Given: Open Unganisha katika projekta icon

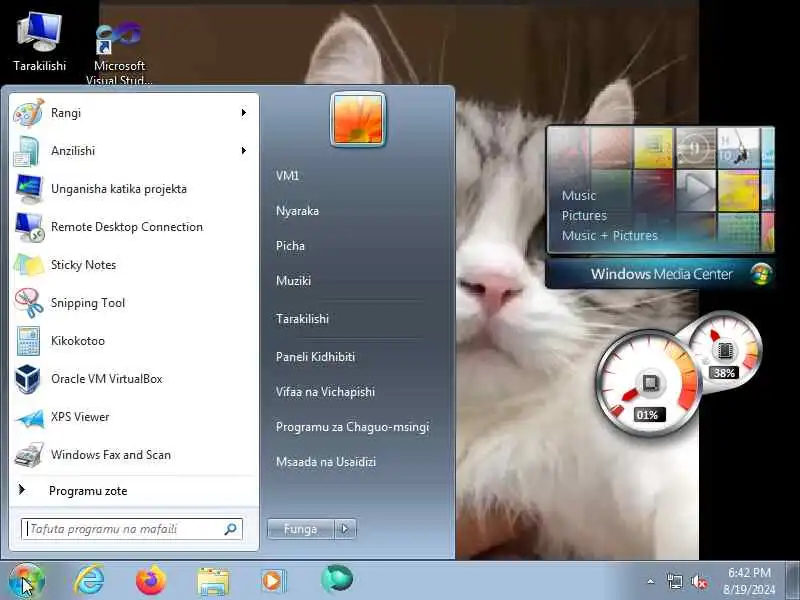Looking at the screenshot, I should pyautogui.click(x=29, y=189).
